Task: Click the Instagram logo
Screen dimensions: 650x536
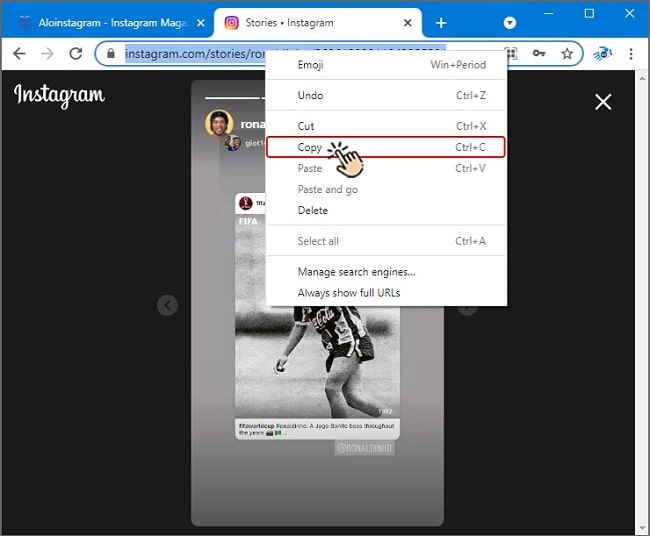Action: pos(59,96)
